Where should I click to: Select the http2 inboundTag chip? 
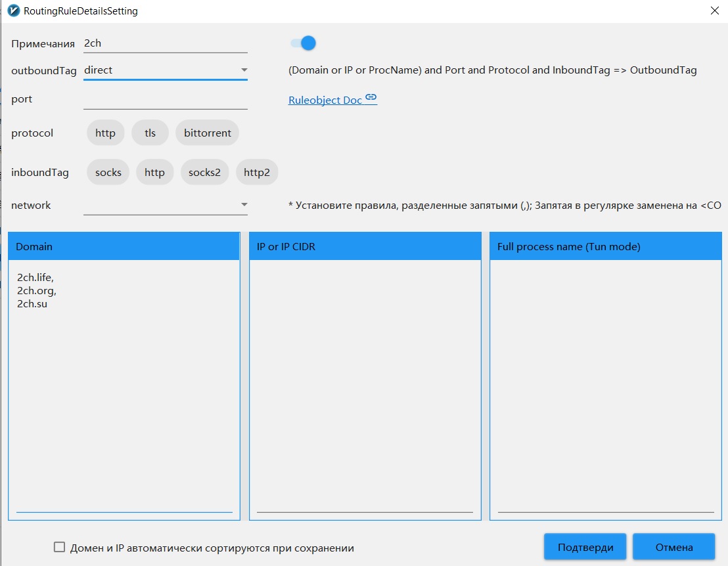click(x=257, y=172)
